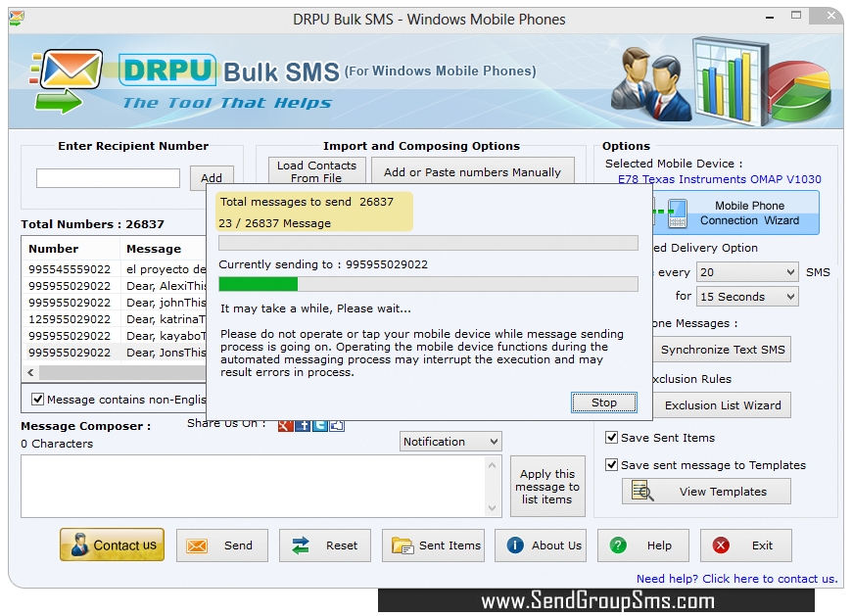Click Add or Paste numbers Manually

coord(472,170)
